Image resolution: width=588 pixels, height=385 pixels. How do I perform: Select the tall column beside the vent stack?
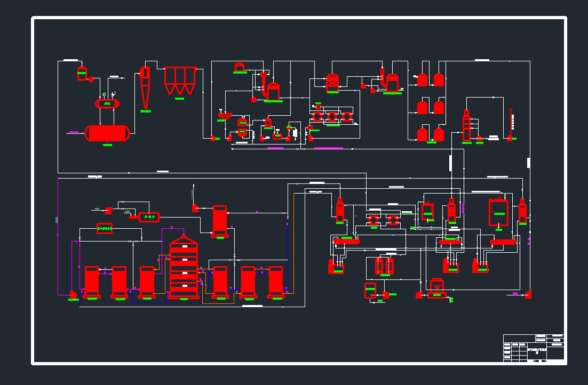[467, 126]
